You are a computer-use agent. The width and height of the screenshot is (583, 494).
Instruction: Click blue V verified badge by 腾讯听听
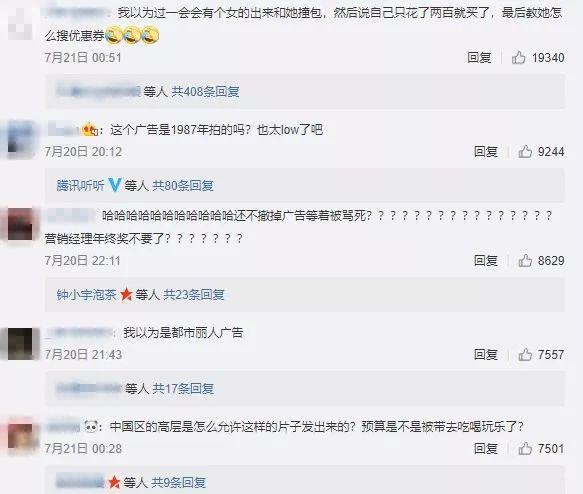115,185
